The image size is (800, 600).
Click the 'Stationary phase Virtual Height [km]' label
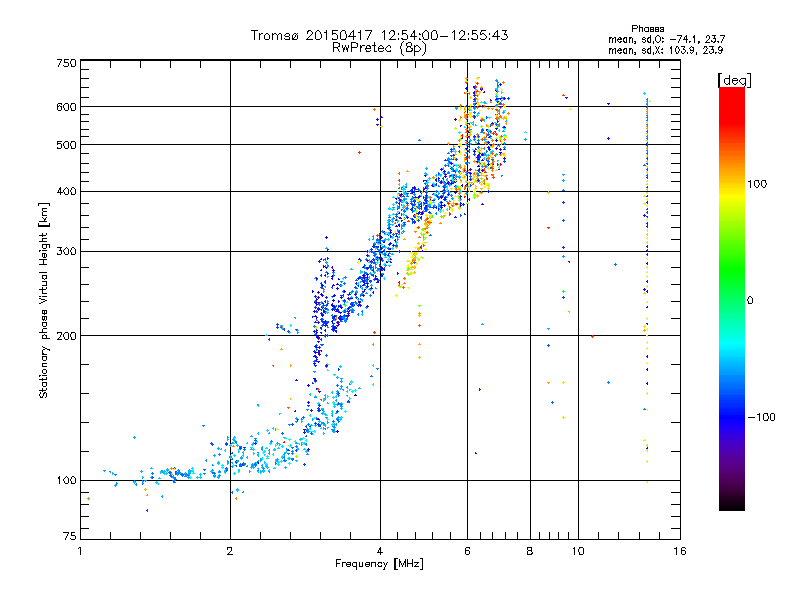tap(44, 301)
